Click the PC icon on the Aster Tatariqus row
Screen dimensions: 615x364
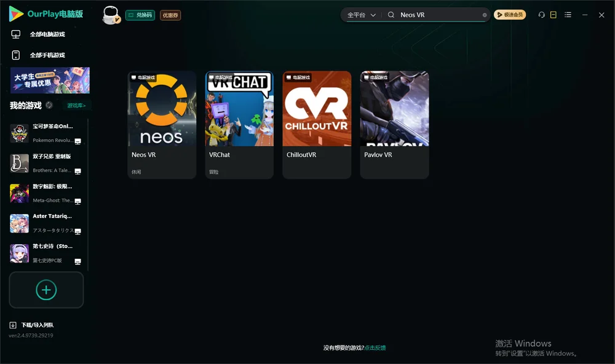point(78,231)
